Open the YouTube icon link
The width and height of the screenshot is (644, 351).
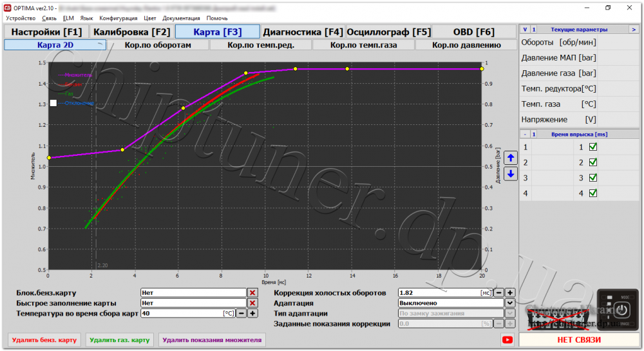pos(507,339)
